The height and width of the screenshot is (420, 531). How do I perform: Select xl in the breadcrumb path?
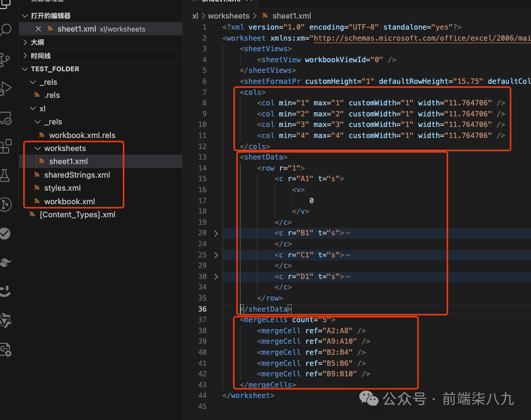pos(195,16)
